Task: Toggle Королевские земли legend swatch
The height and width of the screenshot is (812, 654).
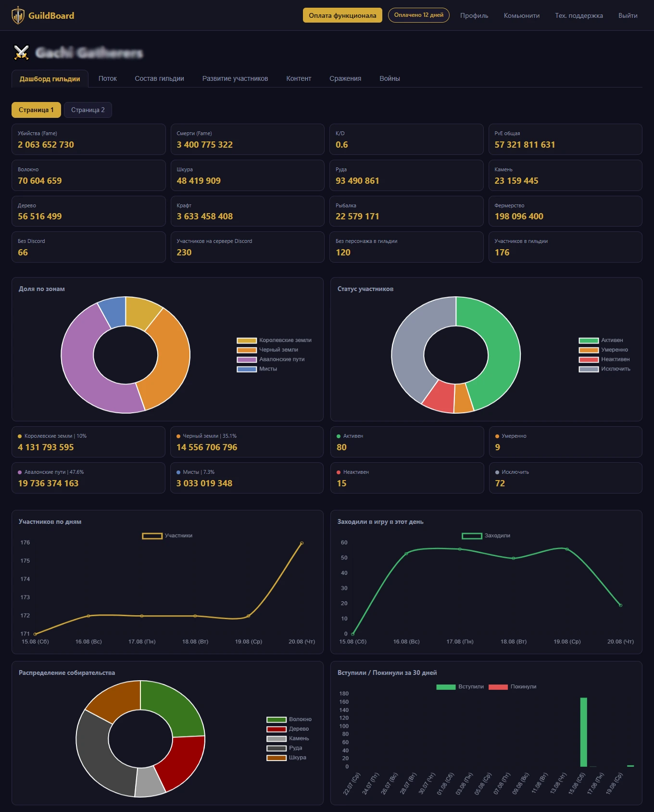Action: [x=247, y=341]
